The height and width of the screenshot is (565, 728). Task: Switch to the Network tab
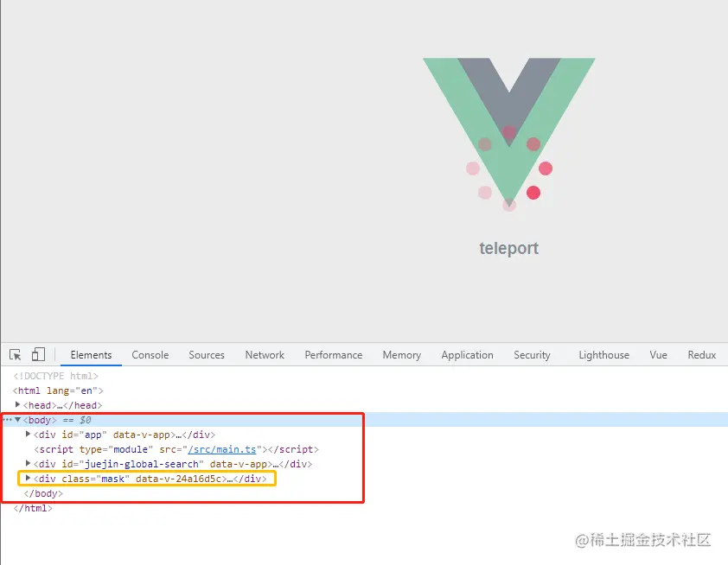click(265, 355)
